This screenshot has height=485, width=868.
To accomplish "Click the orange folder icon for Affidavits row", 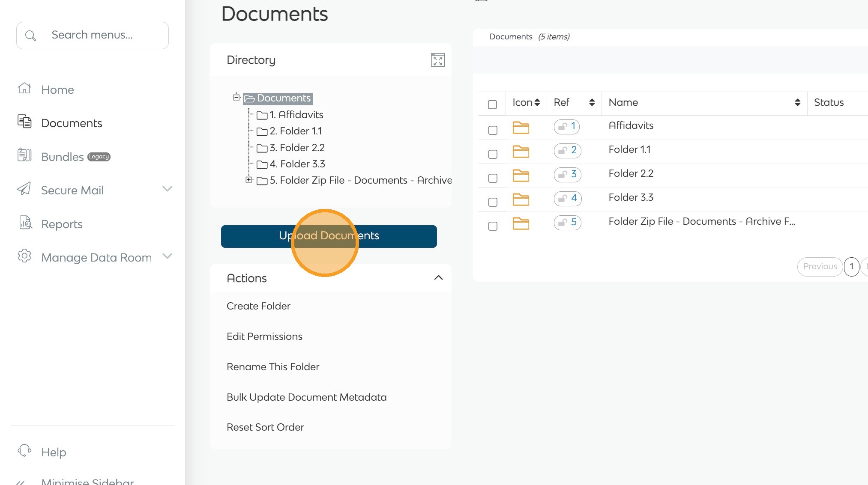I will click(521, 128).
